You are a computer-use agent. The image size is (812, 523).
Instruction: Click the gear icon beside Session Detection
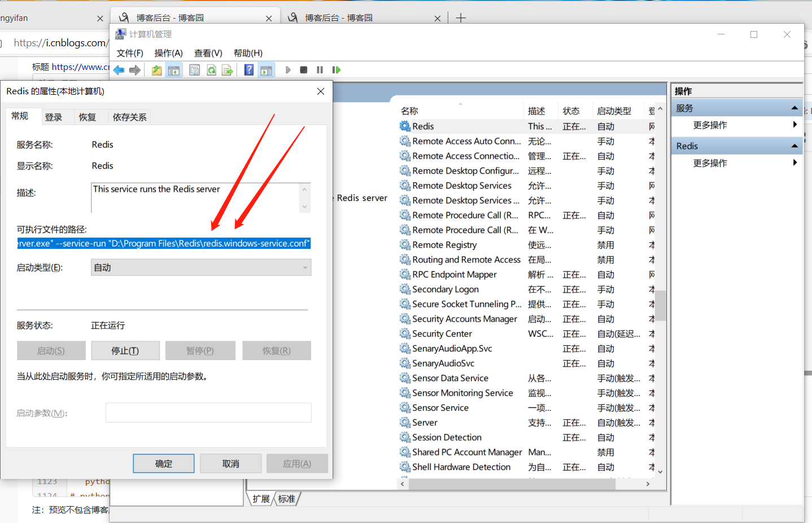405,437
